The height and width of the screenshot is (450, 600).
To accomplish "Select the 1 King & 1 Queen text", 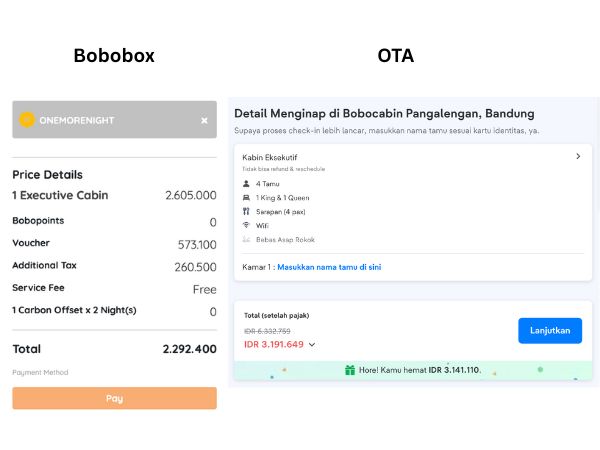I will point(283,197).
